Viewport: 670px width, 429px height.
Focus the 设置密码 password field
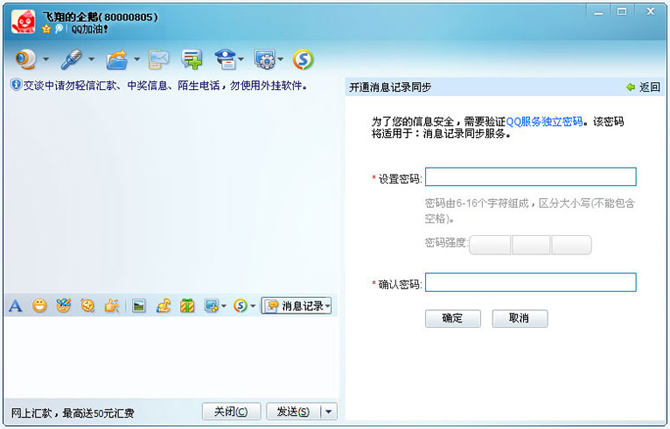pos(531,176)
